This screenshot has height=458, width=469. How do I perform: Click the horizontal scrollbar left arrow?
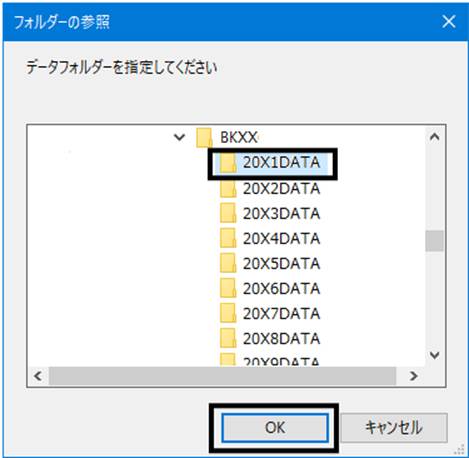38,376
